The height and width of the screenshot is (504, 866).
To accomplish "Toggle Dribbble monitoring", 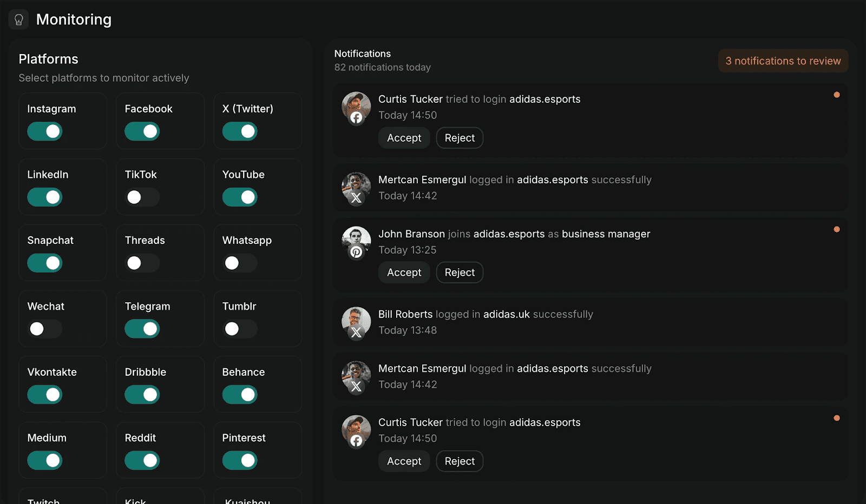I will point(142,395).
